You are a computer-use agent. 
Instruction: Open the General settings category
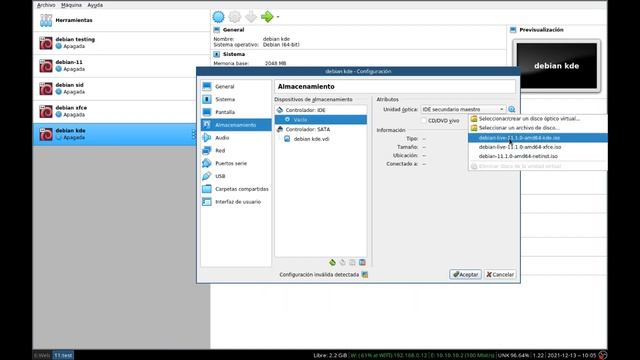point(236,87)
